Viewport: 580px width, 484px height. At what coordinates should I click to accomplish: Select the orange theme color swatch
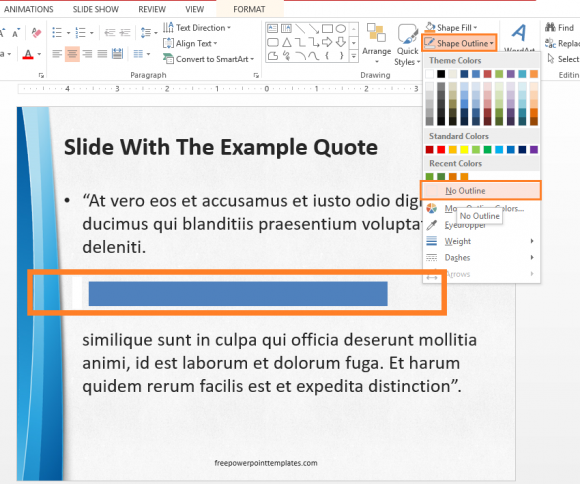click(534, 74)
